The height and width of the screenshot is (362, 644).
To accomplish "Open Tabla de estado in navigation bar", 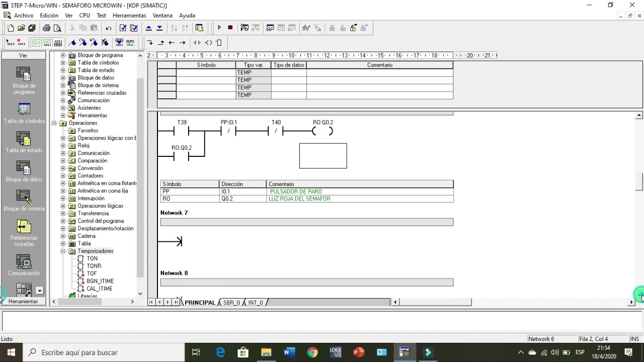I will [x=24, y=143].
